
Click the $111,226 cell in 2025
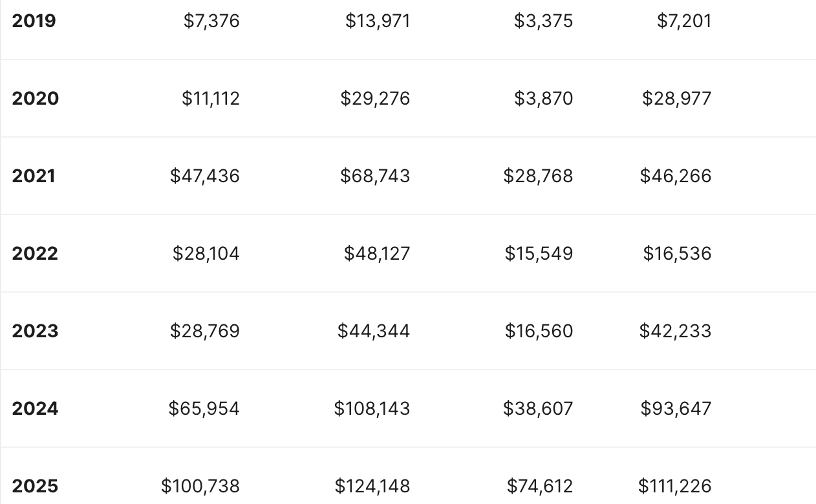pyautogui.click(x=674, y=486)
